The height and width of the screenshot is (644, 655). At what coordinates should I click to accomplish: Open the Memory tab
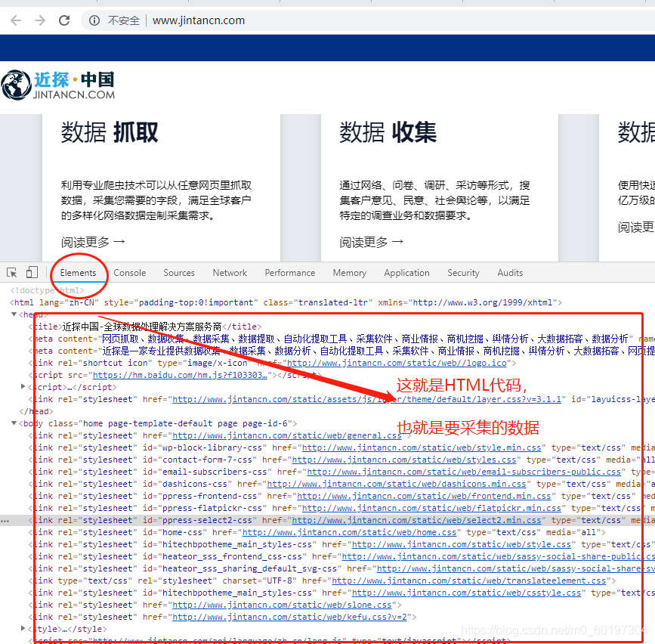pos(350,272)
